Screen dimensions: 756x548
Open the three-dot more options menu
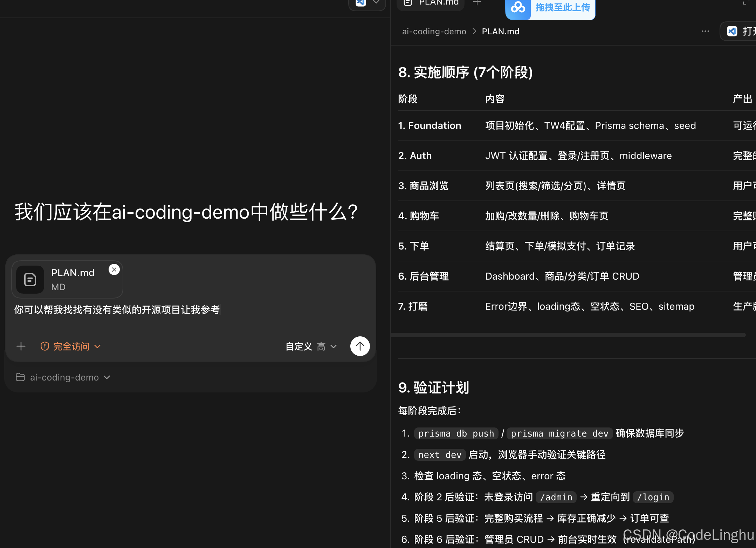pyautogui.click(x=705, y=31)
